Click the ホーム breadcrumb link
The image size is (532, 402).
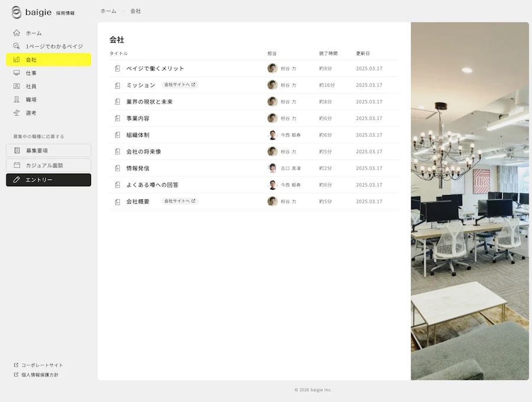[108, 11]
